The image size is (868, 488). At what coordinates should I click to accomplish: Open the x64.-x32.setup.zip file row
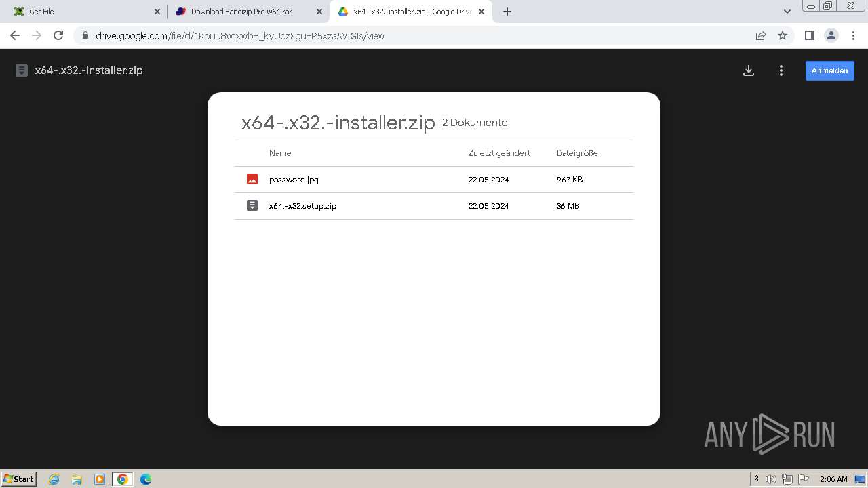[x=434, y=206]
